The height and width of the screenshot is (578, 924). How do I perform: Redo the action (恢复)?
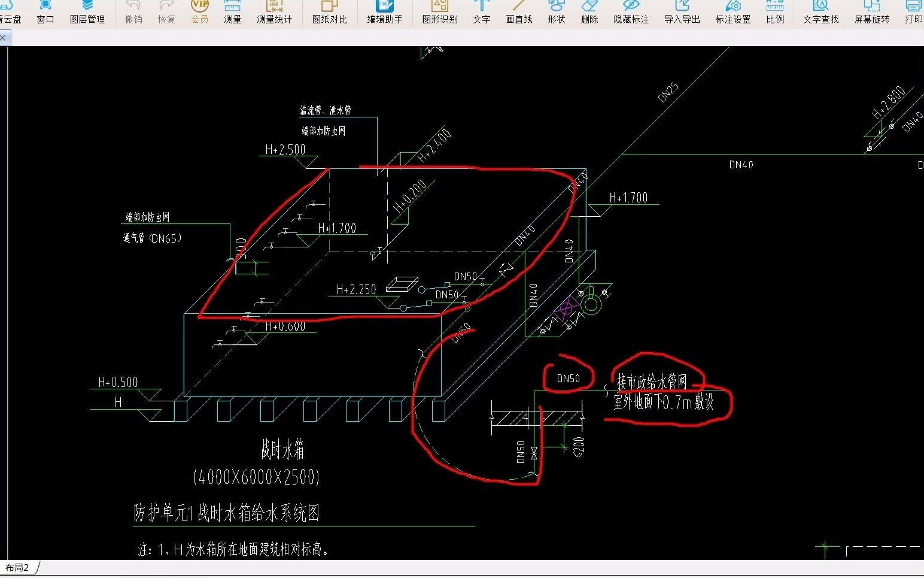click(166, 12)
